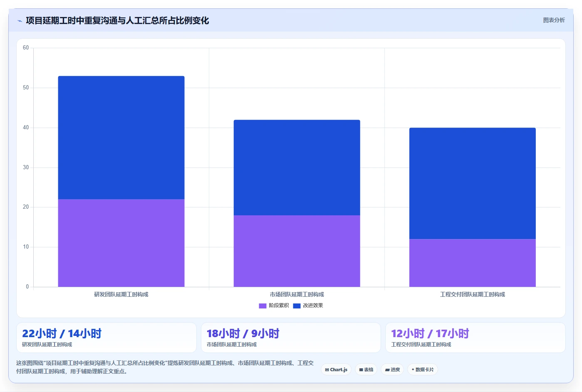
Task: Click the y-axis value 60
Action: click(26, 48)
